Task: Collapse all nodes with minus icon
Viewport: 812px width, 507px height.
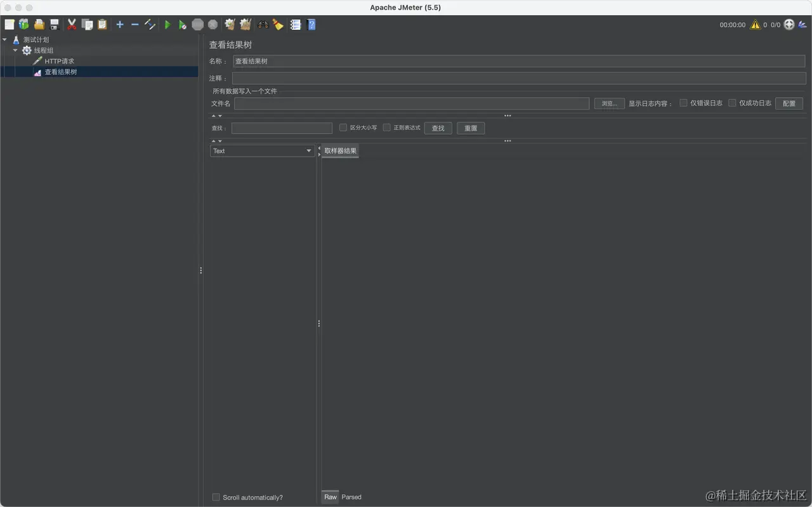Action: (x=134, y=25)
